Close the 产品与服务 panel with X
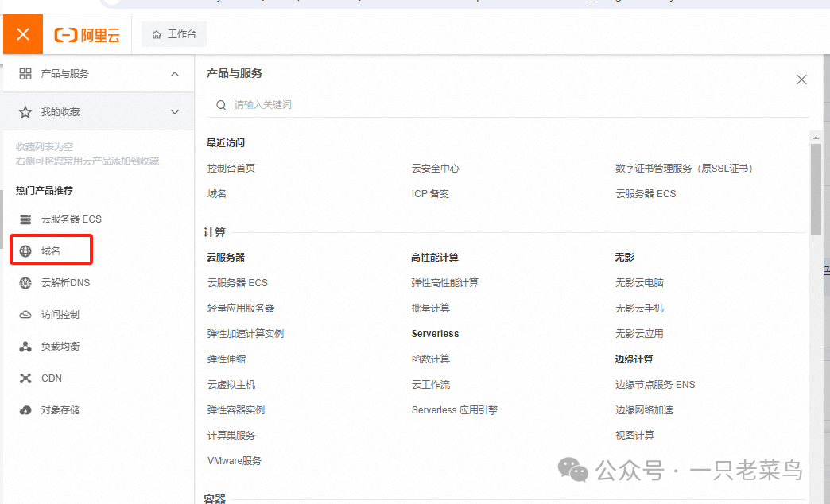 point(801,79)
